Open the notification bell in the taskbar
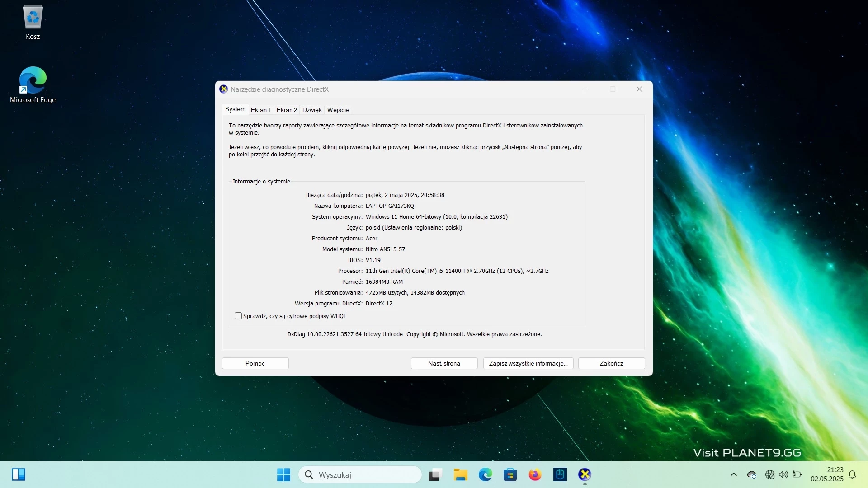868x488 pixels. (852, 474)
